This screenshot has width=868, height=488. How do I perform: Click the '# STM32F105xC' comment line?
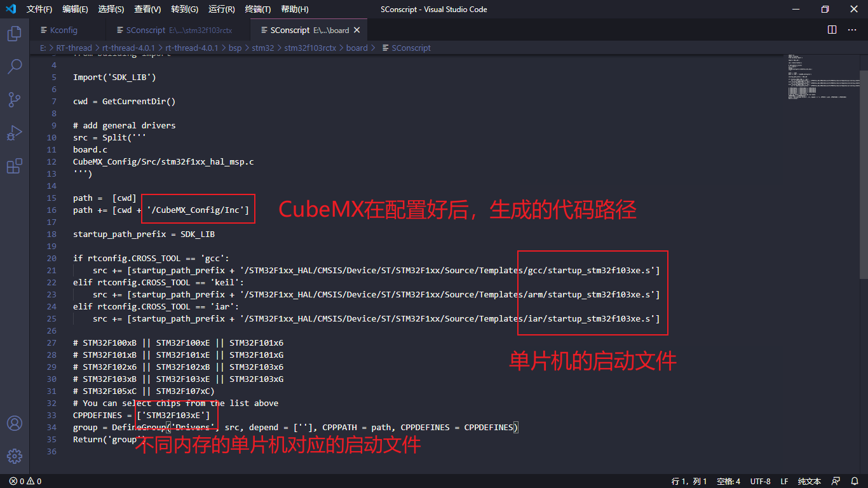144,391
